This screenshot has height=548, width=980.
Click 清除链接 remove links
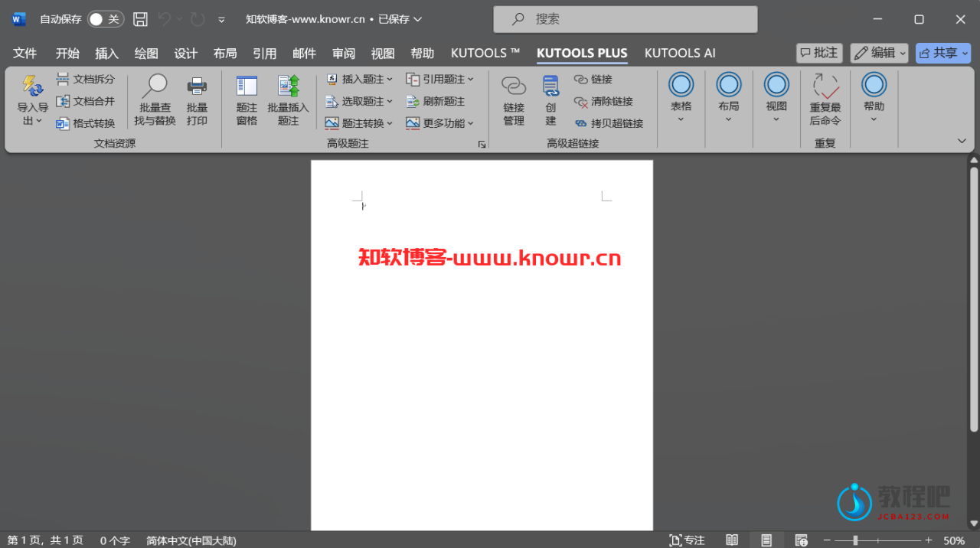coord(603,101)
